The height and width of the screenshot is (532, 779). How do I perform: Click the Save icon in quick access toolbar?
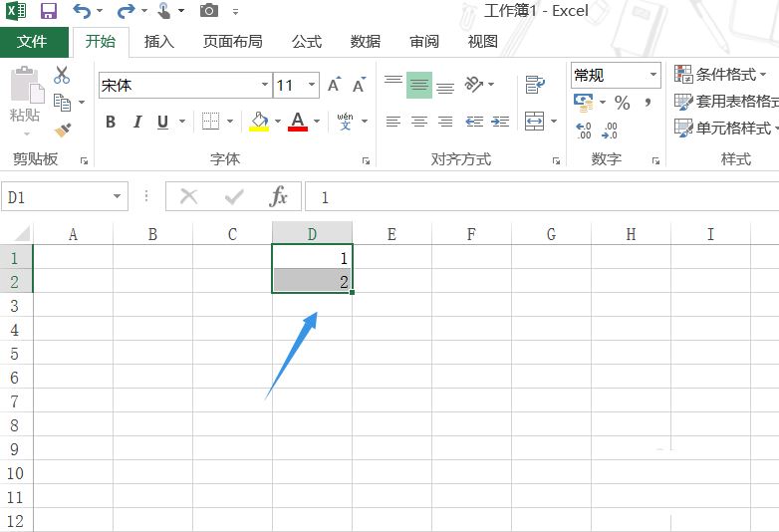point(49,11)
